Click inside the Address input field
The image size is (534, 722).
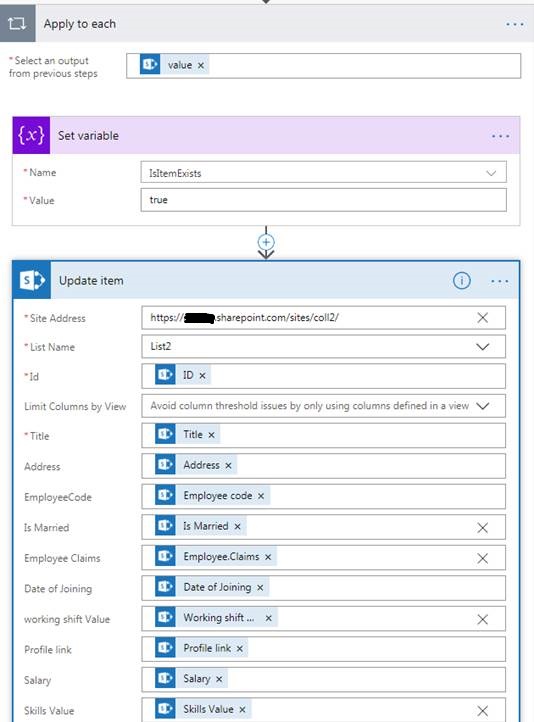(x=323, y=466)
